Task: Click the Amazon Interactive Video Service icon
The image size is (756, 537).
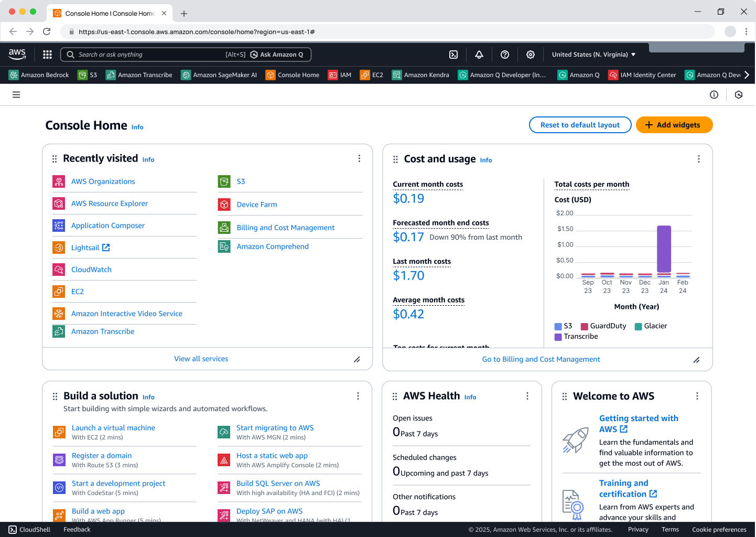Action: pyautogui.click(x=59, y=314)
